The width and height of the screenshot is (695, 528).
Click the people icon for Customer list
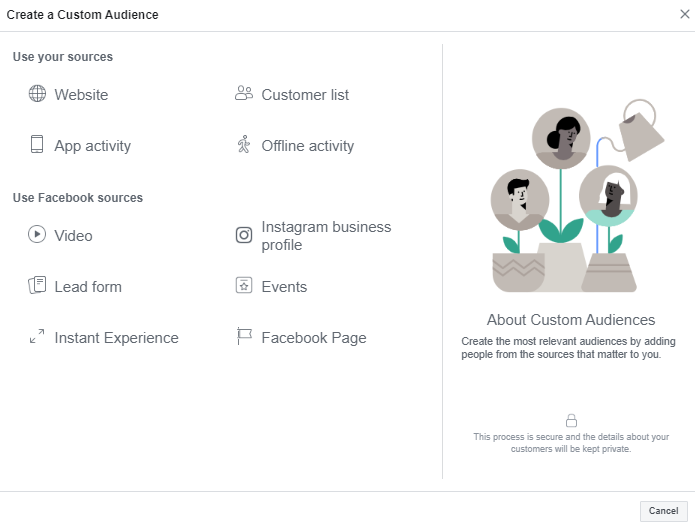coord(243,94)
